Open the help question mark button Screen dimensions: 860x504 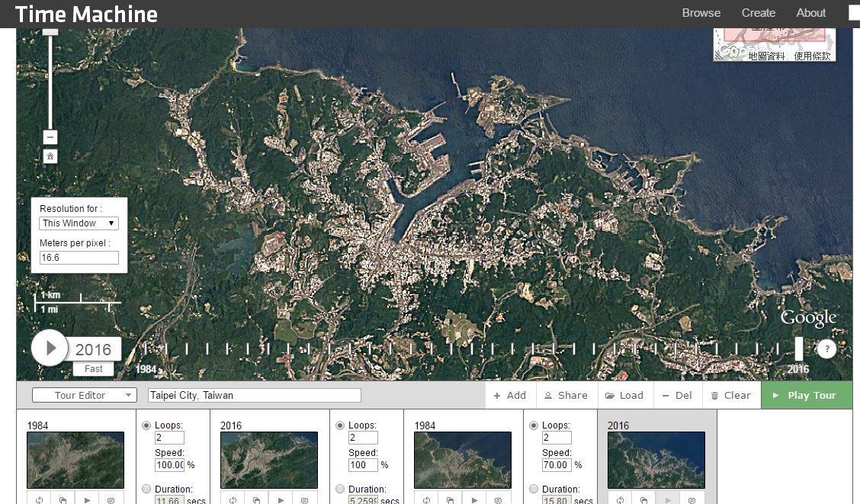click(x=826, y=348)
